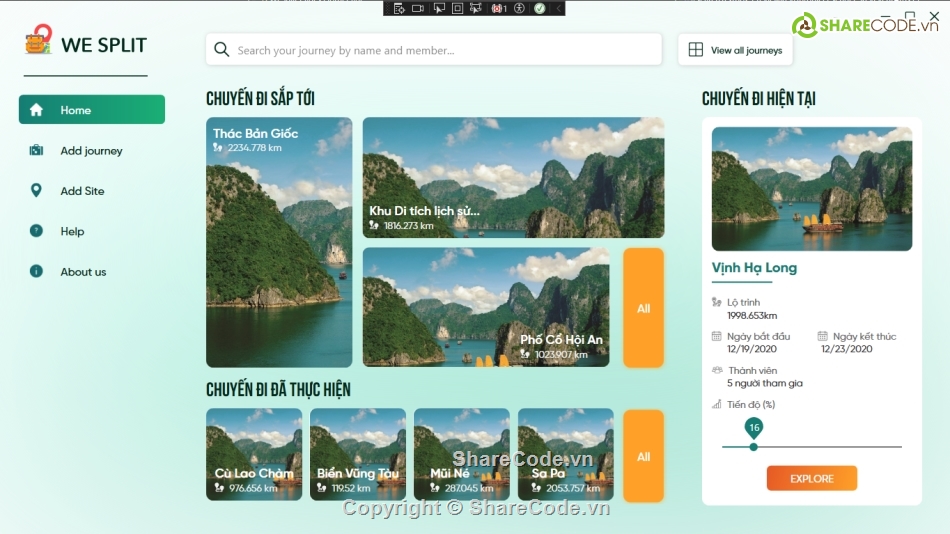Screen dimensions: 950x534
Task: Go to the About us page
Action: pyautogui.click(x=83, y=272)
